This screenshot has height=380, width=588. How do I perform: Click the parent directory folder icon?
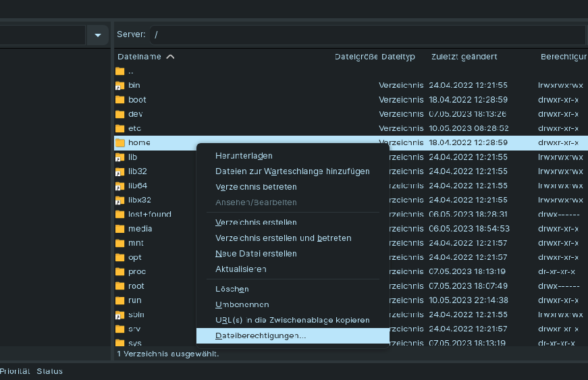click(x=119, y=72)
